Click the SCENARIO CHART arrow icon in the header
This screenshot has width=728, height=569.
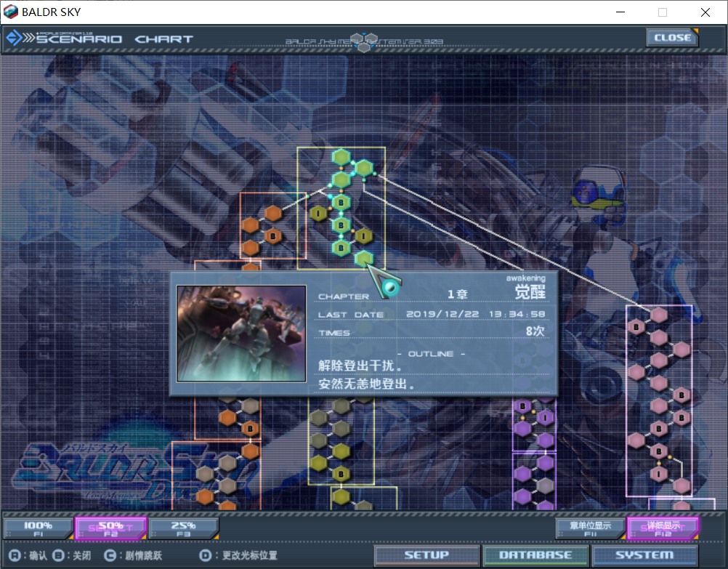click(15, 38)
